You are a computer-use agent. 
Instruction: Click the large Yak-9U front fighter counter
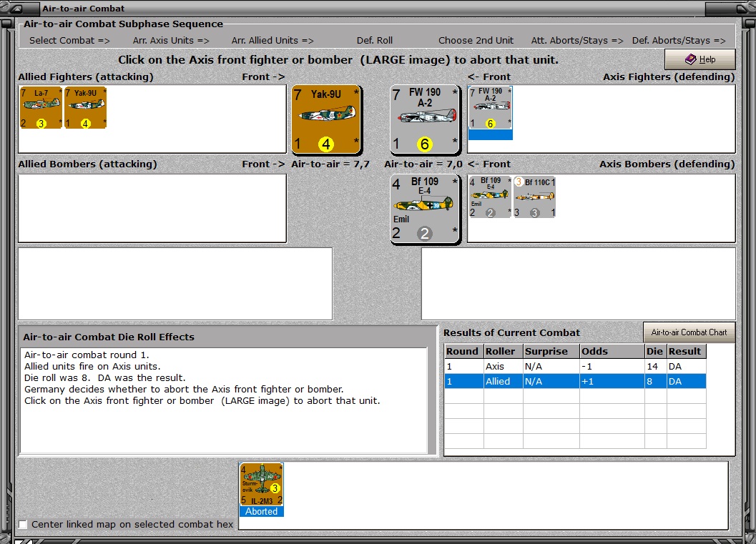(326, 119)
